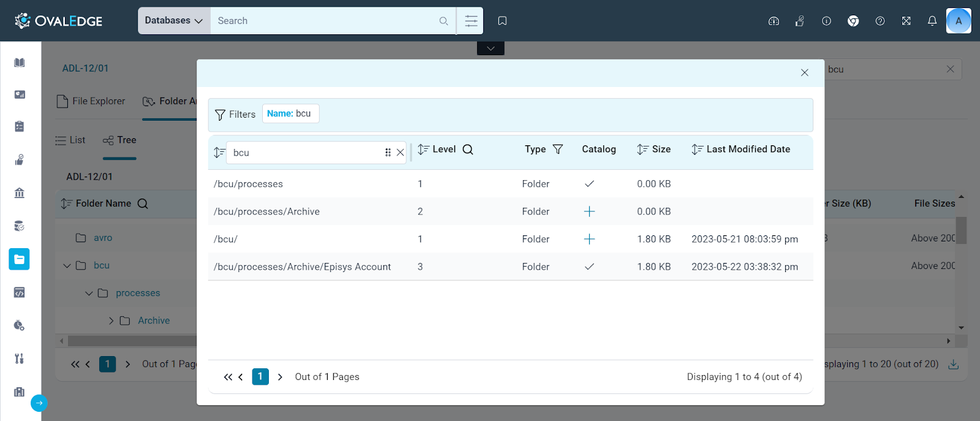Open the help question mark icon

click(880, 21)
